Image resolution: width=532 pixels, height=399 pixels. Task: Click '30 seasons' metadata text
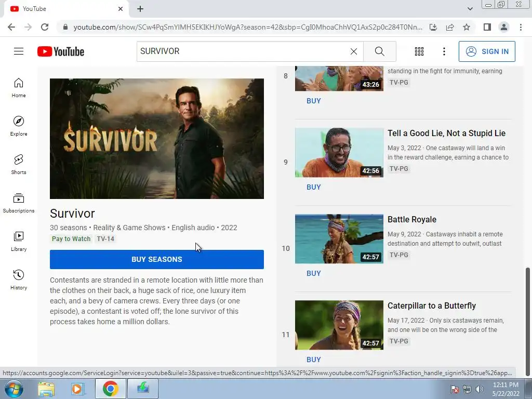pyautogui.click(x=69, y=228)
